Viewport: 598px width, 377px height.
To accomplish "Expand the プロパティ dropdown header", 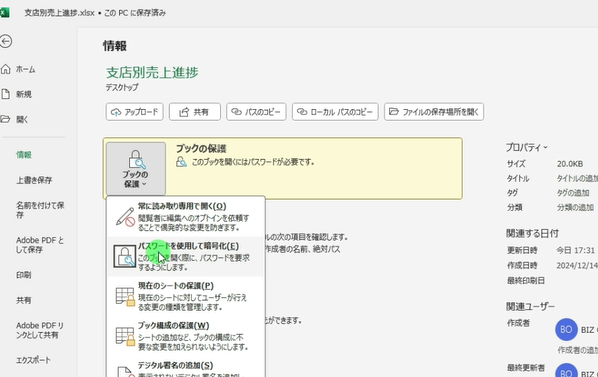I will point(527,147).
